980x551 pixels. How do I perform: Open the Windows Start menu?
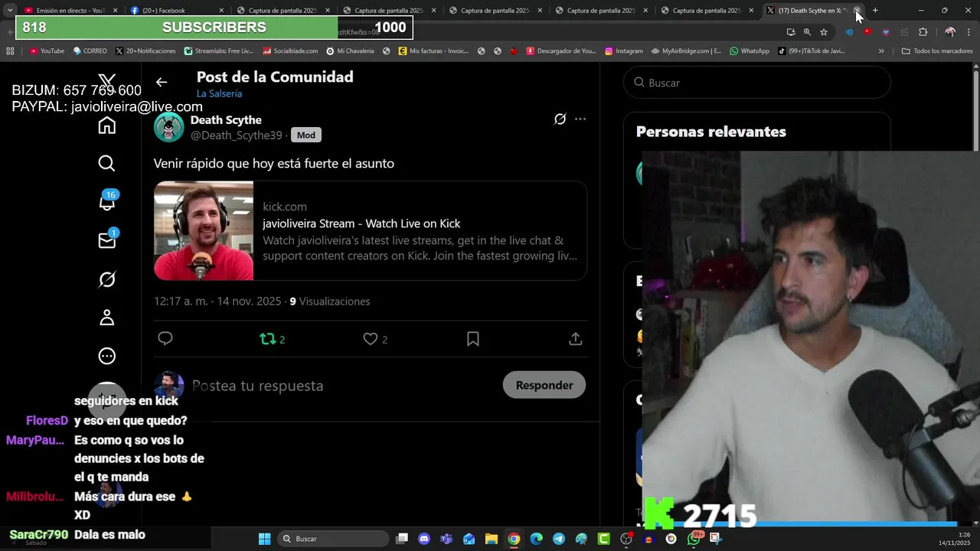click(264, 539)
